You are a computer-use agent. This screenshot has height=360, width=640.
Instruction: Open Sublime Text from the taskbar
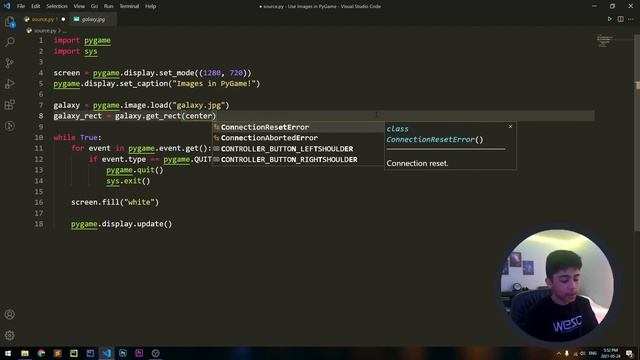tap(58, 353)
